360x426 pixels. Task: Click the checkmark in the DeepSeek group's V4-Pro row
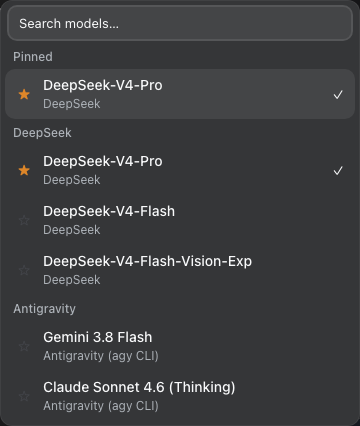338,171
